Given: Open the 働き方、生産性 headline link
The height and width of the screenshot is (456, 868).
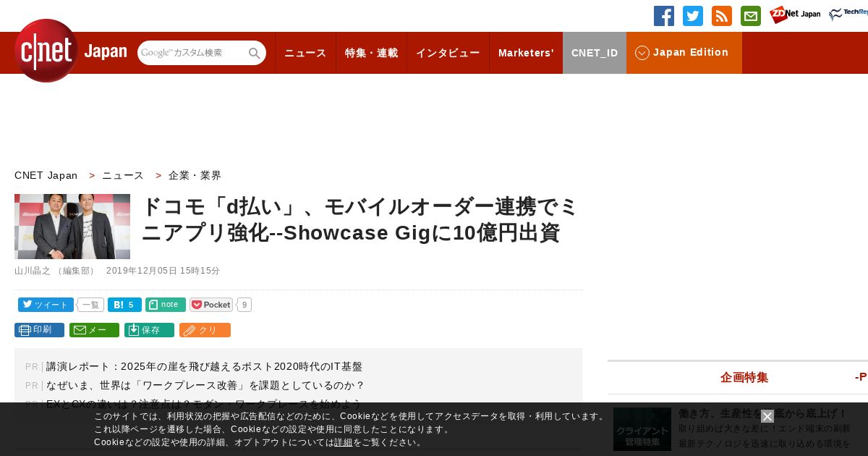Looking at the screenshot, I should [x=762, y=413].
